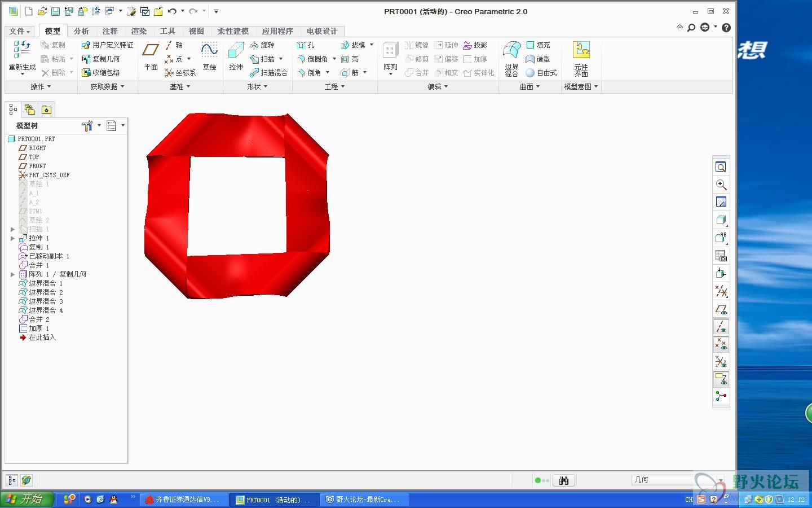Image resolution: width=812 pixels, height=508 pixels.
Task: Expand the Model Intent (模型意图) group dropdown
Action: click(581, 86)
